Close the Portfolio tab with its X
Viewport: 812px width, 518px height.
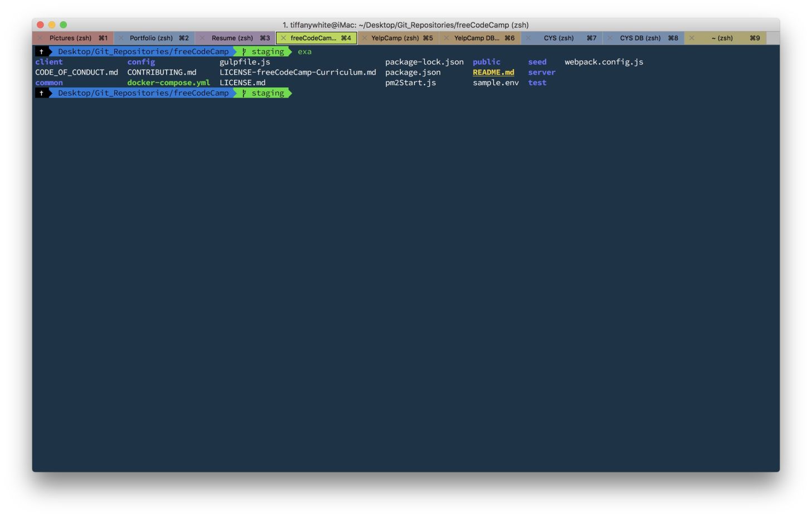120,38
